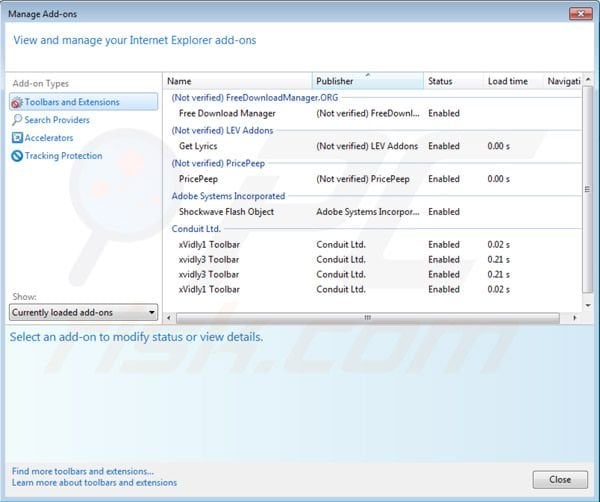Close the Manage Add-ons window
This screenshot has width=600, height=502.
coord(580,14)
